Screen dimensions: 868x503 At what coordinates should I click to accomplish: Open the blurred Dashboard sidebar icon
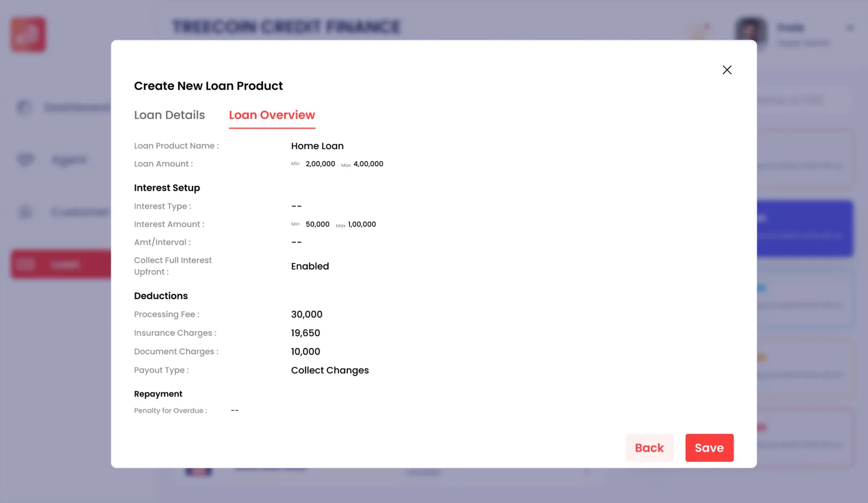click(24, 107)
